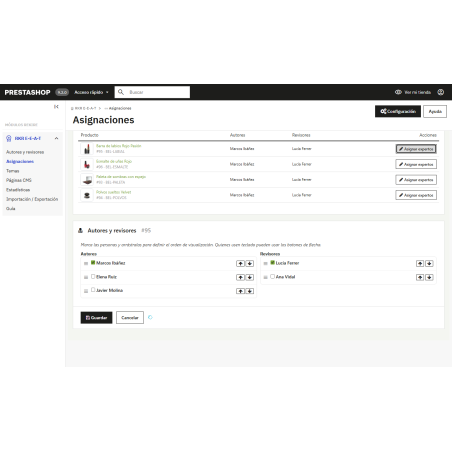
Task: Click Asignar expertos for Paleta de sombras row
Action: (x=416, y=180)
